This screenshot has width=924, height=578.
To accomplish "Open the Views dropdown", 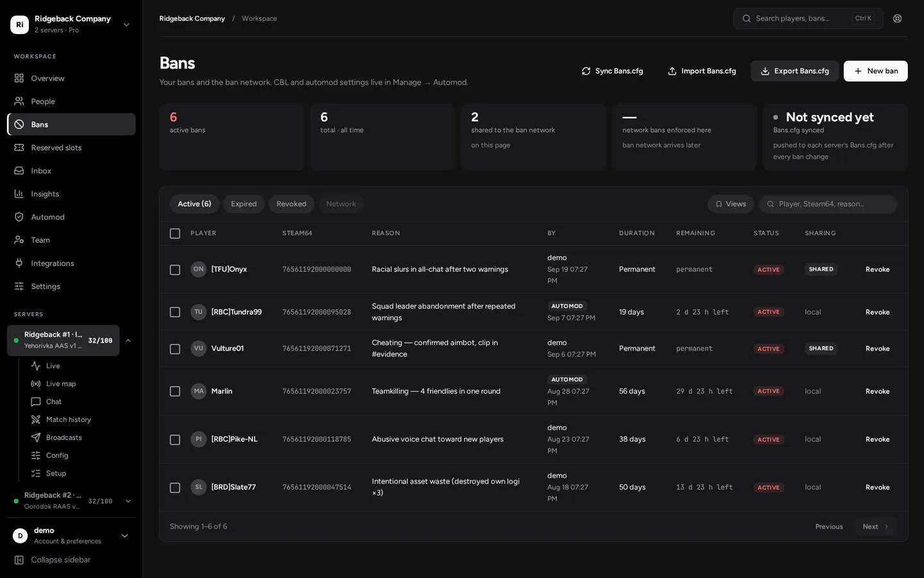I will tap(731, 204).
